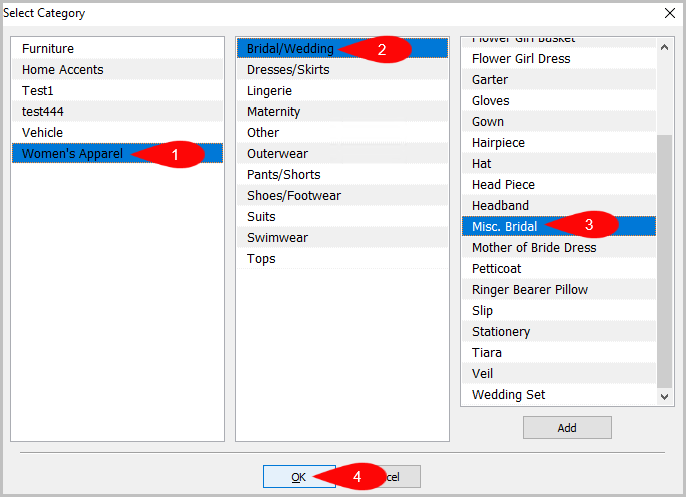The width and height of the screenshot is (686, 497).
Task: Select Mother of Bride Dress item
Action: 559,247
